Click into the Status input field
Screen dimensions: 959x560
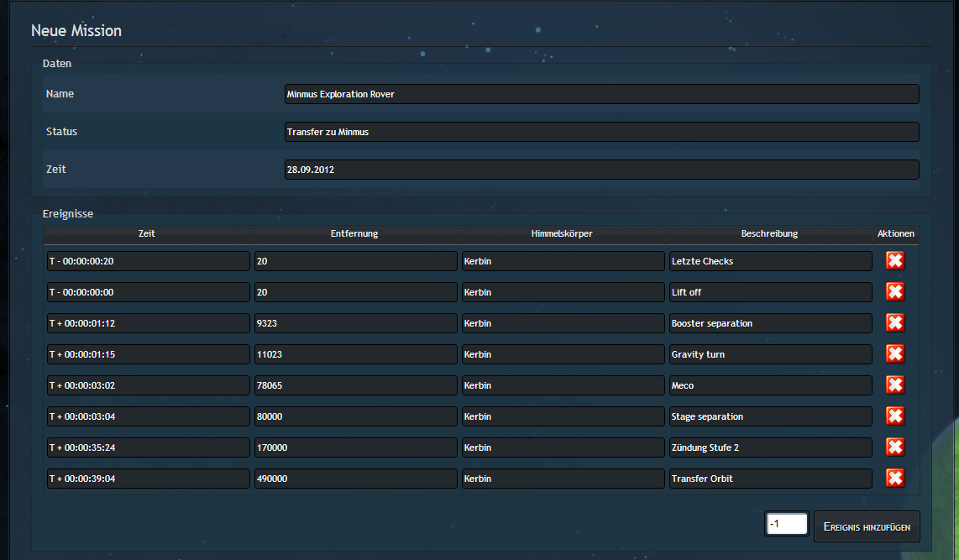[601, 132]
